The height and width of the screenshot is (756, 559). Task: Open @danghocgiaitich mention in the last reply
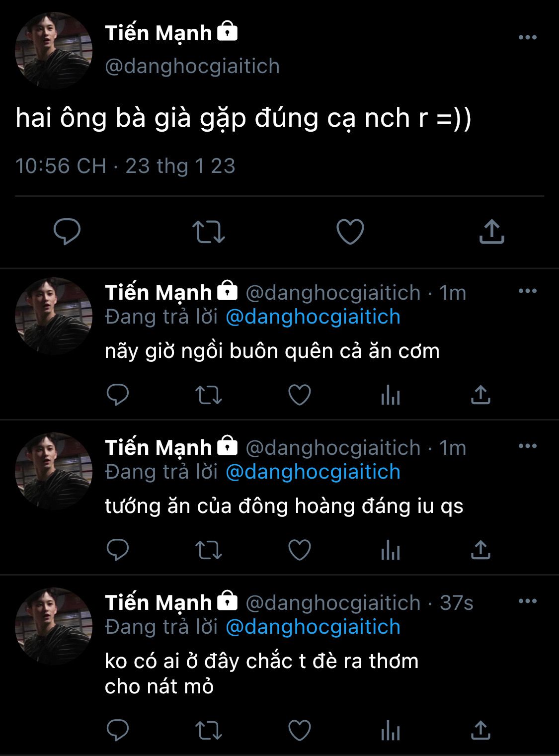point(313,627)
